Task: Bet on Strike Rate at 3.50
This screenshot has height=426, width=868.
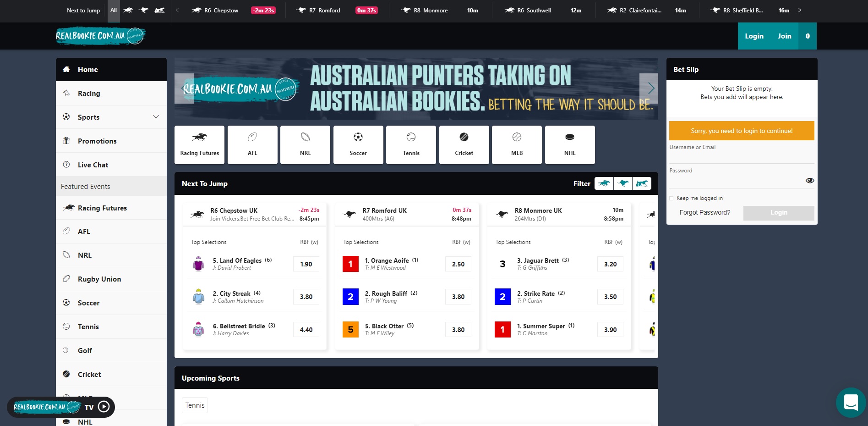Action: [x=610, y=297]
